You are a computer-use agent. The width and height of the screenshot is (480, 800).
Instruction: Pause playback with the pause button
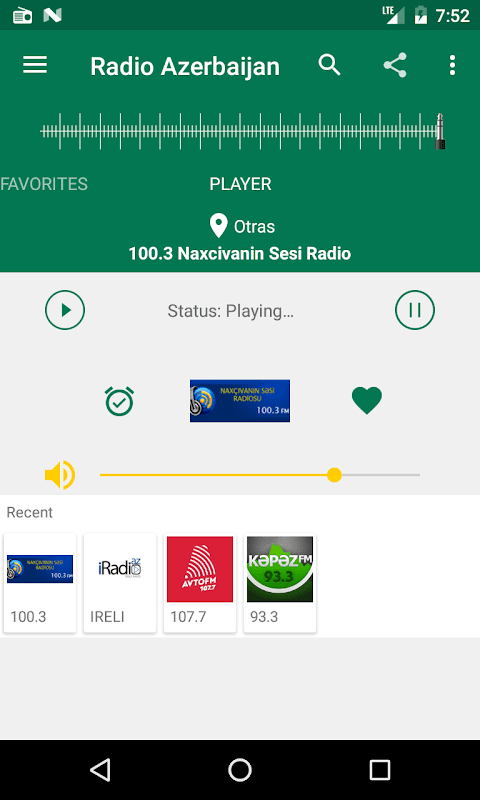pos(415,310)
